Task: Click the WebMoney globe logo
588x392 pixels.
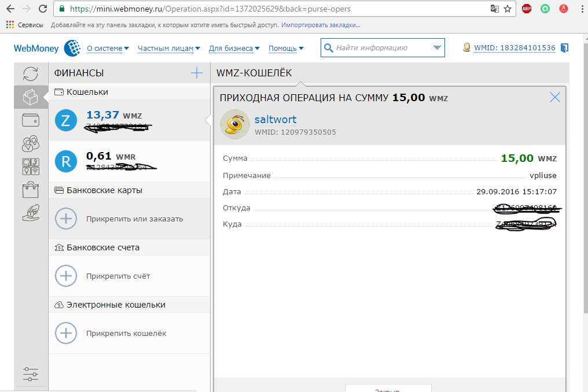Action: 72,48
